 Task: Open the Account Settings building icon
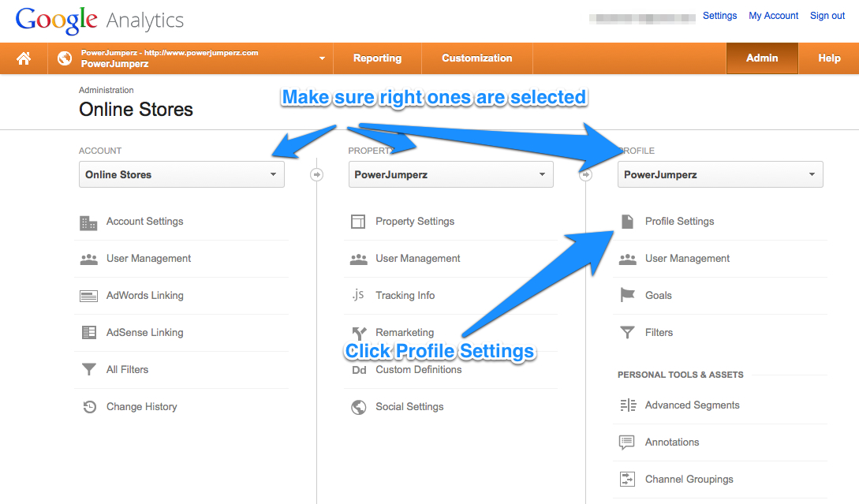88,222
